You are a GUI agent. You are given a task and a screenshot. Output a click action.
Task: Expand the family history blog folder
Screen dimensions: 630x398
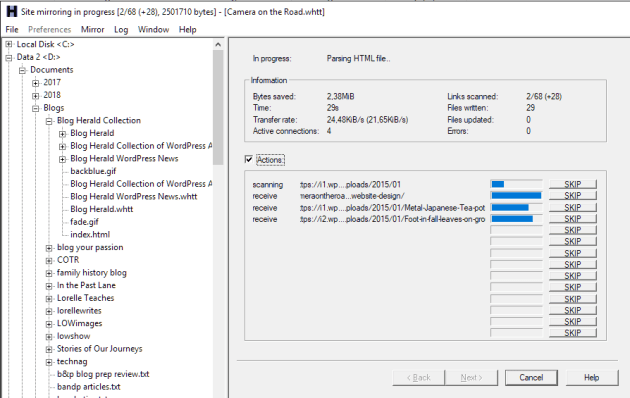click(x=49, y=273)
